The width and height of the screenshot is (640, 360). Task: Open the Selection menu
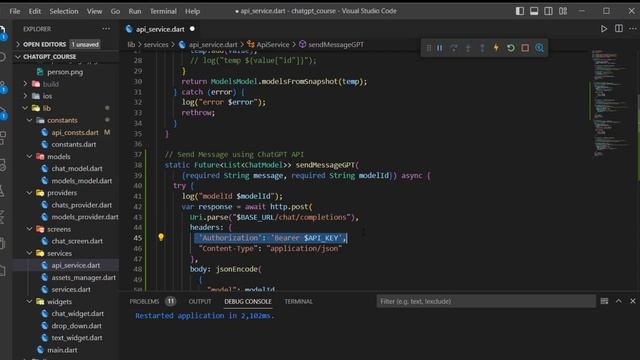pyautogui.click(x=64, y=11)
